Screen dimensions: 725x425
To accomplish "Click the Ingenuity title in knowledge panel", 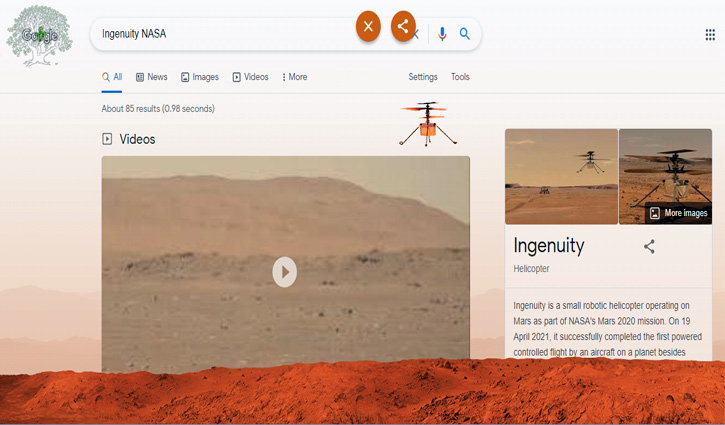I will (x=549, y=246).
